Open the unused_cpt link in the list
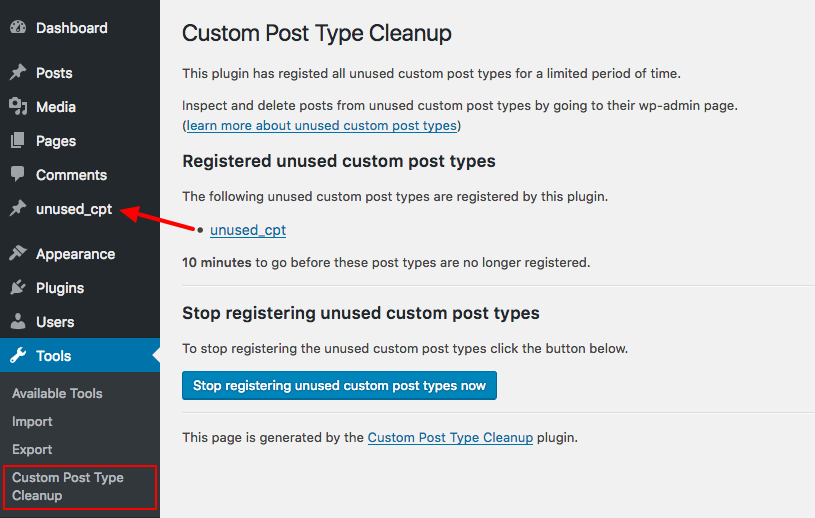Viewport: 815px width, 518px height. click(x=248, y=230)
